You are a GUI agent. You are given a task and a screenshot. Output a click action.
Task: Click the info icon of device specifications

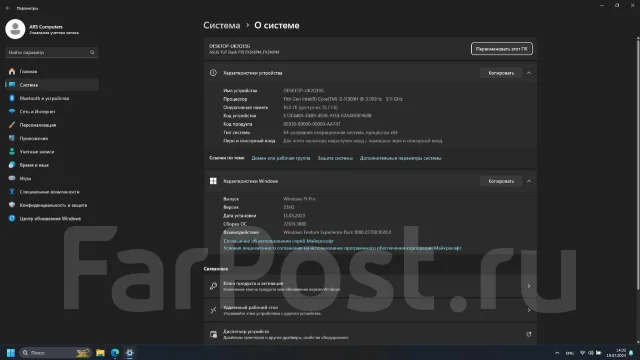tap(213, 73)
